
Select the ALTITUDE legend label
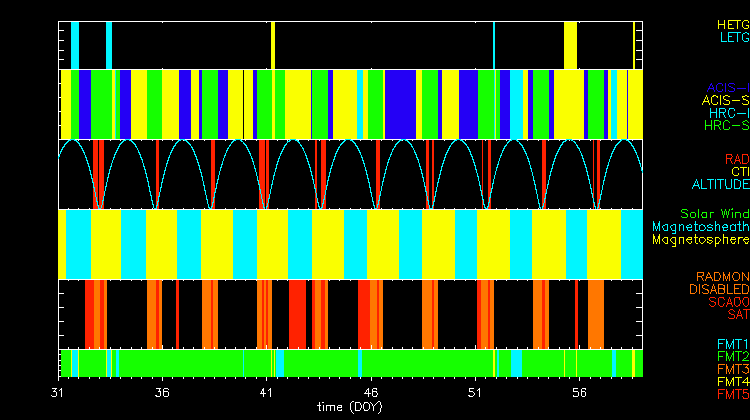[720, 185]
